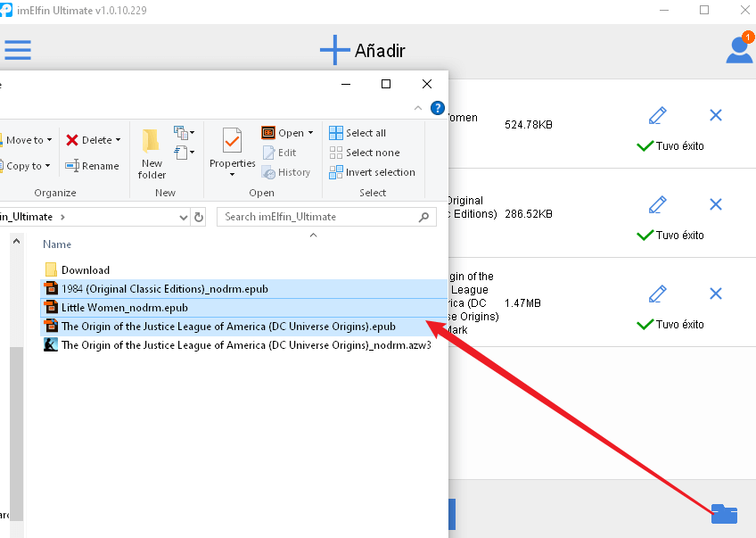Minimize the Explorer window

click(x=346, y=84)
